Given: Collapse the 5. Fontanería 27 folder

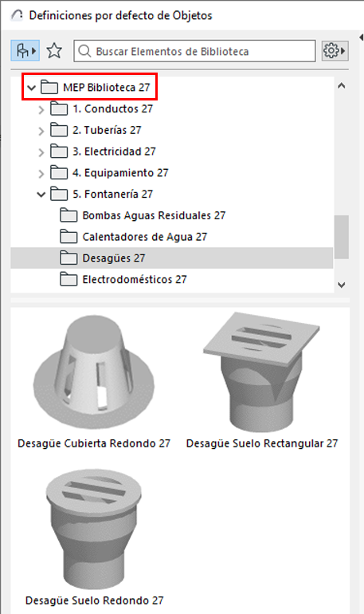Looking at the screenshot, I should pos(41,195).
